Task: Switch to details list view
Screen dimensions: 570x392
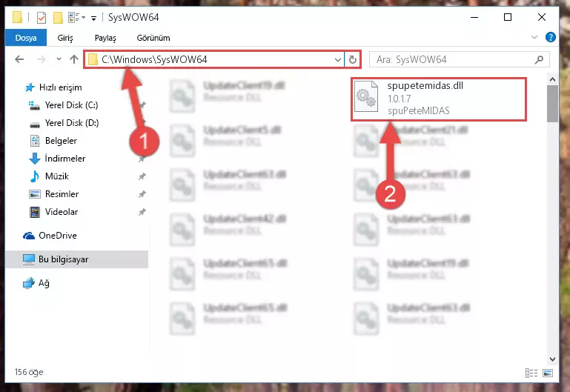Action: pos(531,373)
